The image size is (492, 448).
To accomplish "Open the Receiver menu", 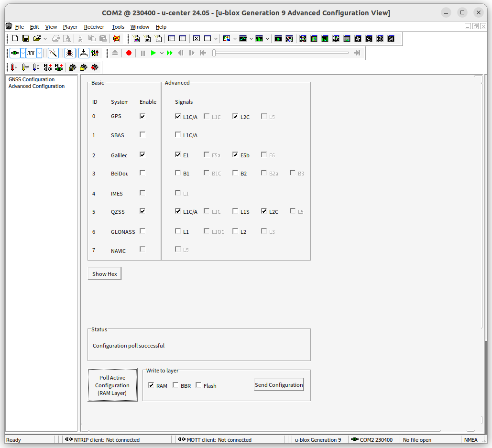I will [x=94, y=27].
